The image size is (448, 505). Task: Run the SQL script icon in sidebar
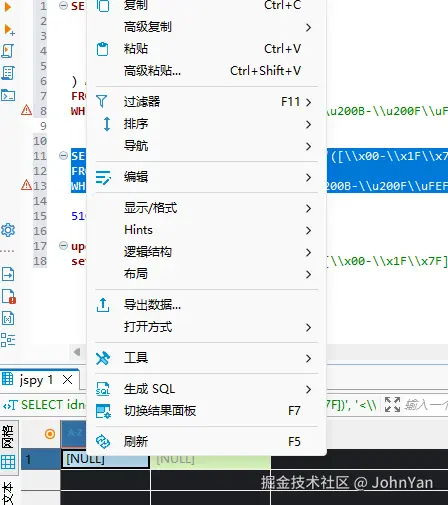[7, 51]
